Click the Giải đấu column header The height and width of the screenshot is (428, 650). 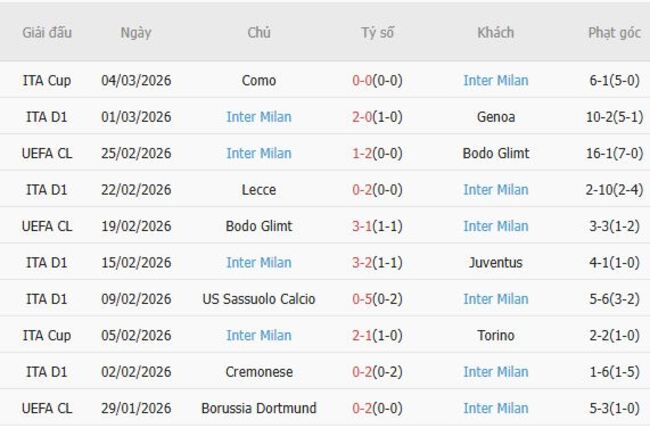pyautogui.click(x=47, y=32)
